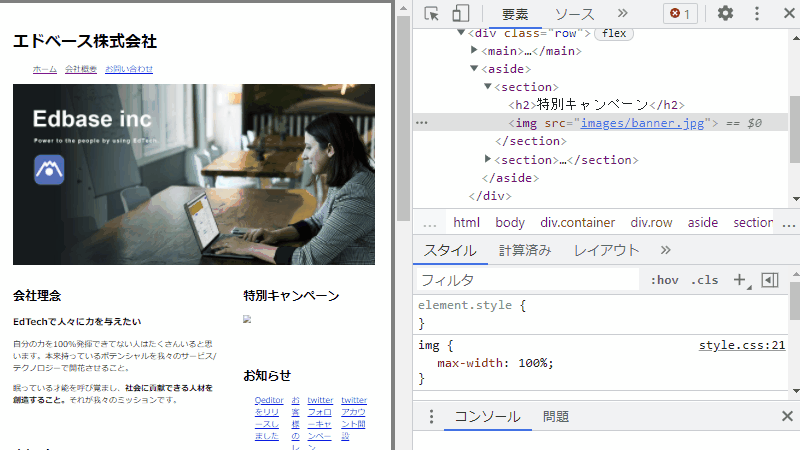This screenshot has height=450, width=800.
Task: Click the element.style rule block
Action: 601,314
